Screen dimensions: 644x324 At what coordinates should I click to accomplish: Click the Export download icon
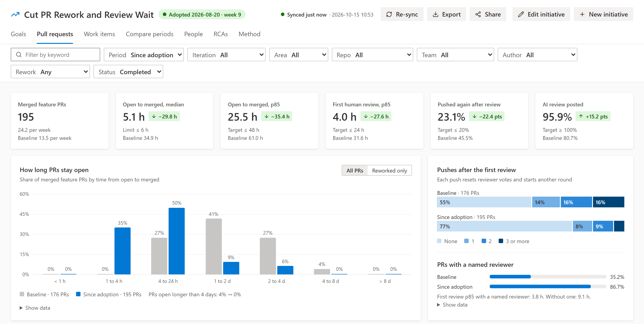(436, 14)
